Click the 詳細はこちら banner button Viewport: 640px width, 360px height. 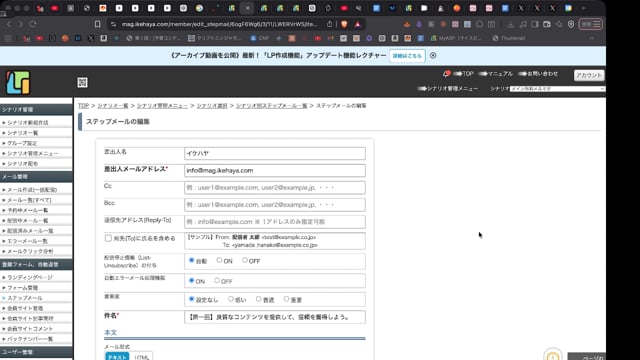[407, 56]
